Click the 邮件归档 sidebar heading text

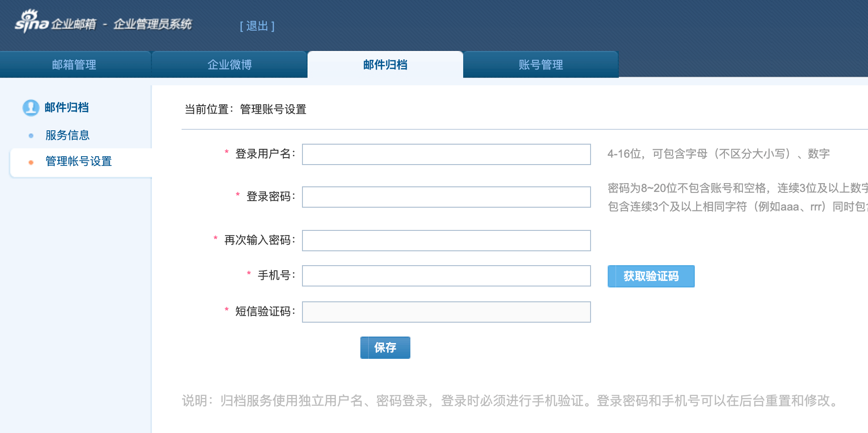(x=67, y=108)
